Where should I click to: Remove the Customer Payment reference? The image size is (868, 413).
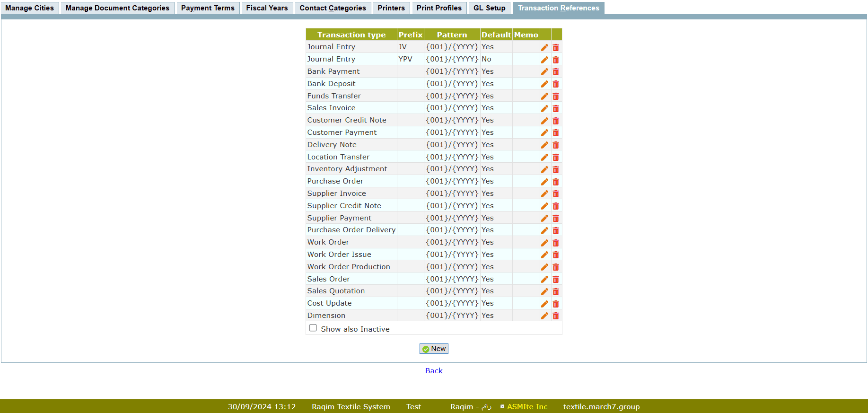[556, 133]
